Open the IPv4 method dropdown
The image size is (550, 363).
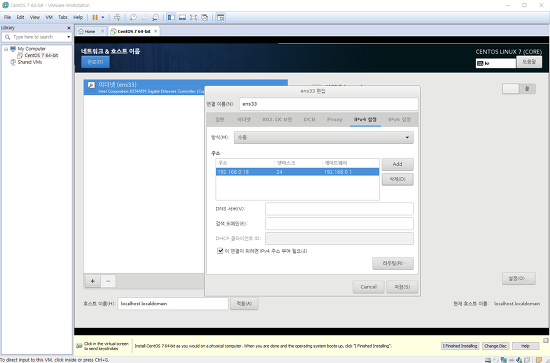tap(324, 137)
